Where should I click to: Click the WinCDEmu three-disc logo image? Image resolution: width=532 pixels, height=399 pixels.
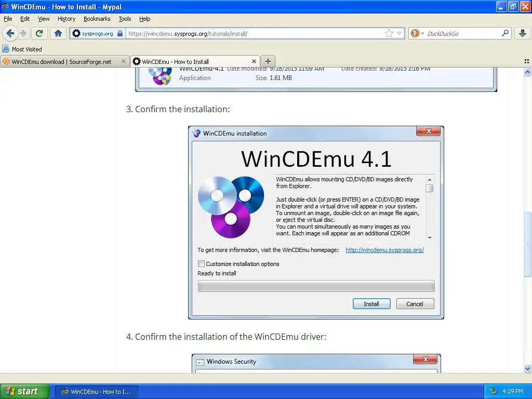pyautogui.click(x=231, y=207)
